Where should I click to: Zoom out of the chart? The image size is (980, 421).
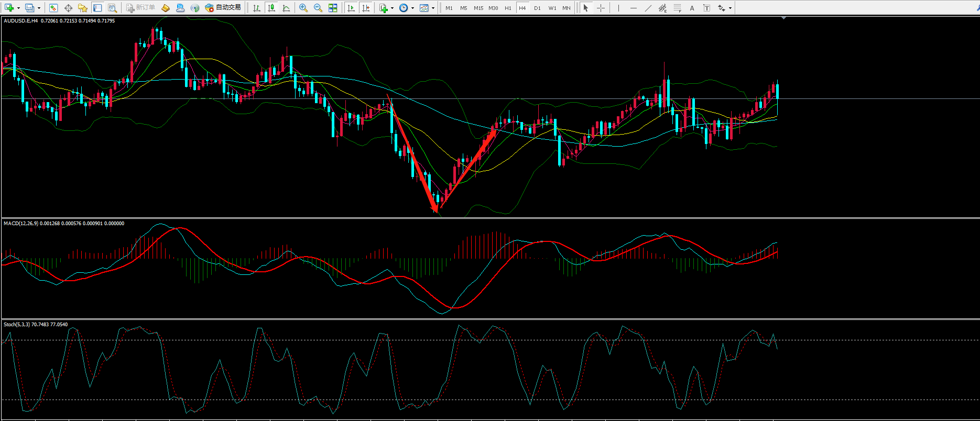pos(318,8)
